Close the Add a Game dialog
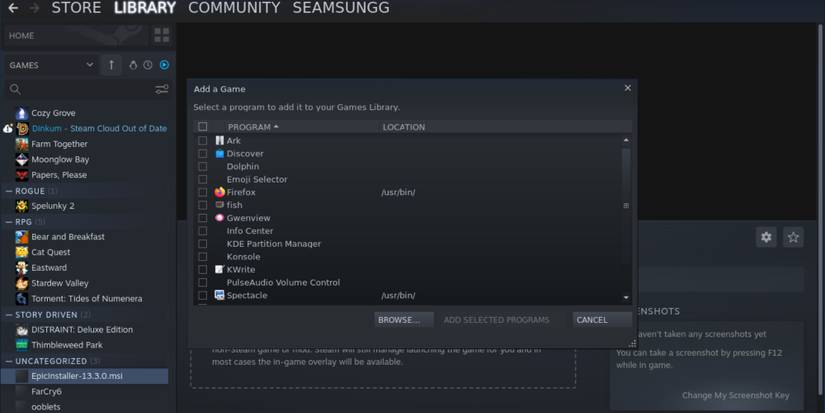This screenshot has height=413, width=825. coord(627,88)
